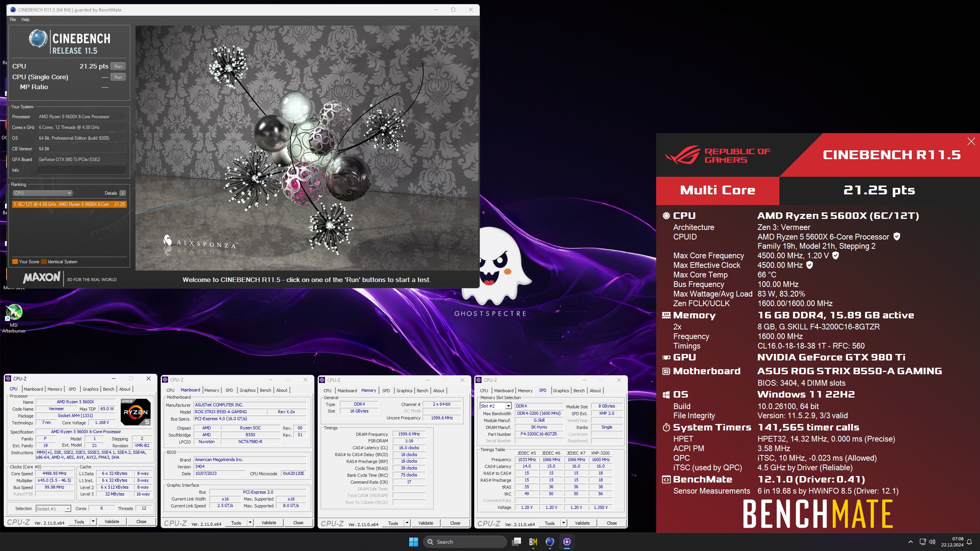Open Graphics tab in CPU-Z Mainboard window
Viewport: 980px width, 551px height.
247,390
